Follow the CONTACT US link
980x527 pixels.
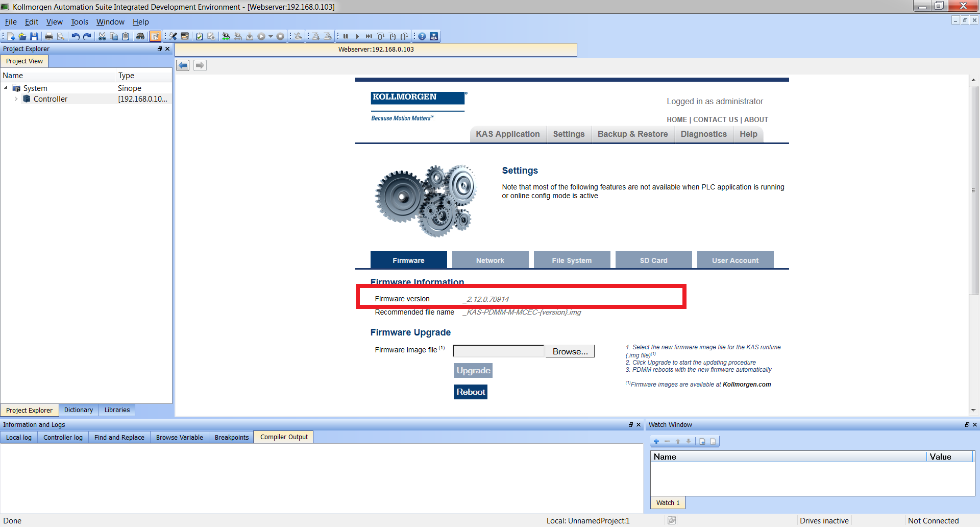716,119
